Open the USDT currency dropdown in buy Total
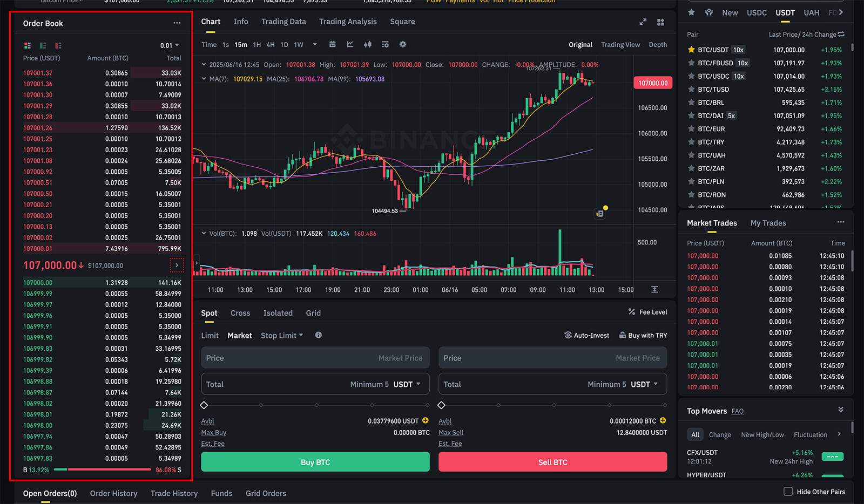 coord(407,384)
